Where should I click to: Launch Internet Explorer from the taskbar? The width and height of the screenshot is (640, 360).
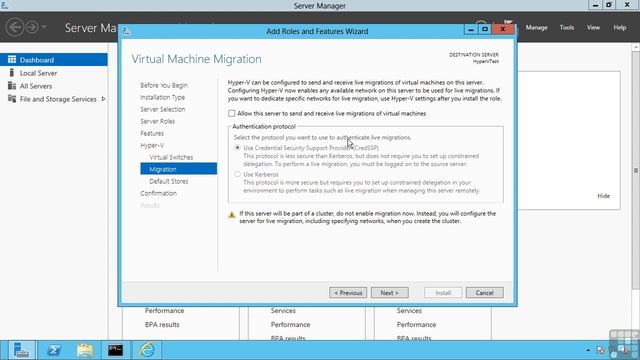tap(147, 350)
